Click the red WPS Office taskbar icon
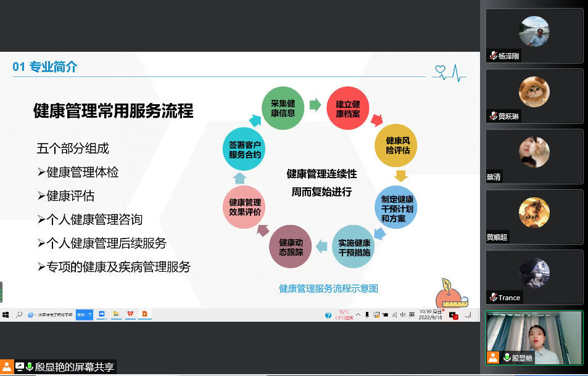Image resolution: width=588 pixels, height=376 pixels. (130, 314)
